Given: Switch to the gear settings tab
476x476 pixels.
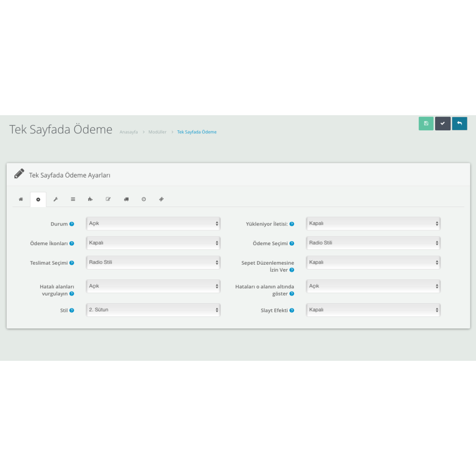Looking at the screenshot, I should pyautogui.click(x=38, y=199).
